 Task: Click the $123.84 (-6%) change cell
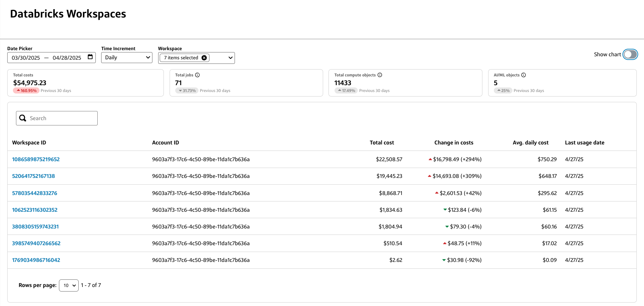pyautogui.click(x=462, y=210)
